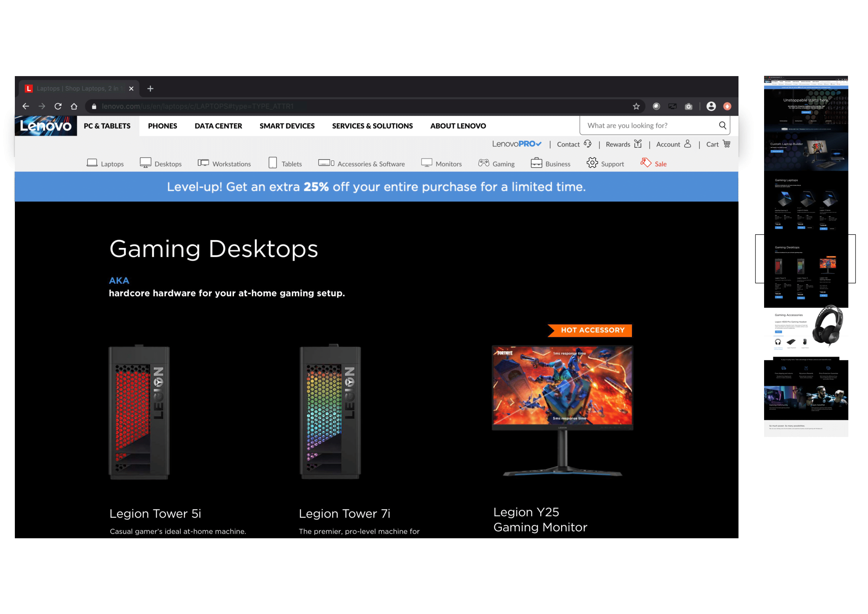Open Contact headset icon
Screen dimensions: 868x614
click(587, 144)
